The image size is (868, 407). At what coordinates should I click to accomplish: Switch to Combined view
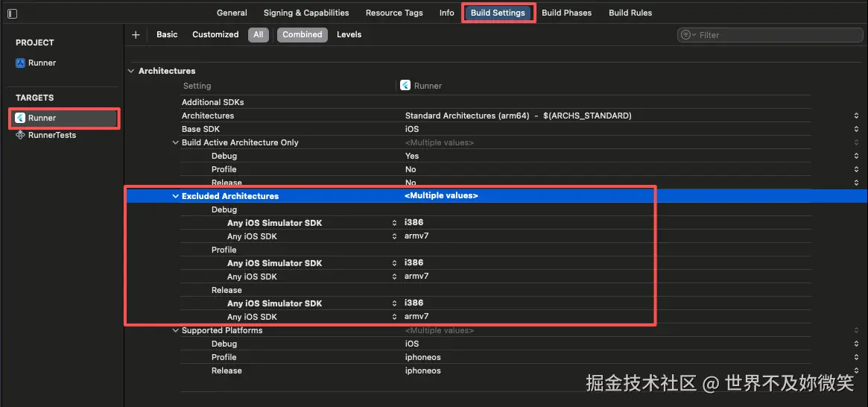coord(302,34)
